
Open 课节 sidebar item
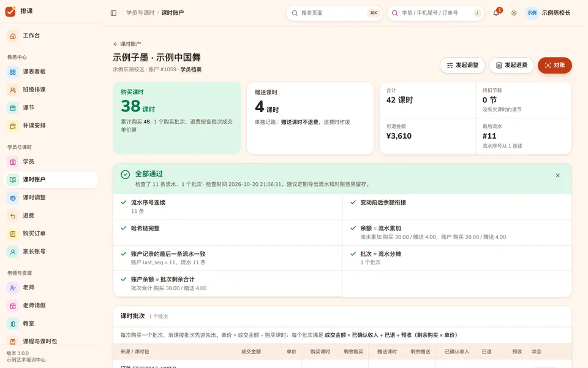click(x=51, y=108)
